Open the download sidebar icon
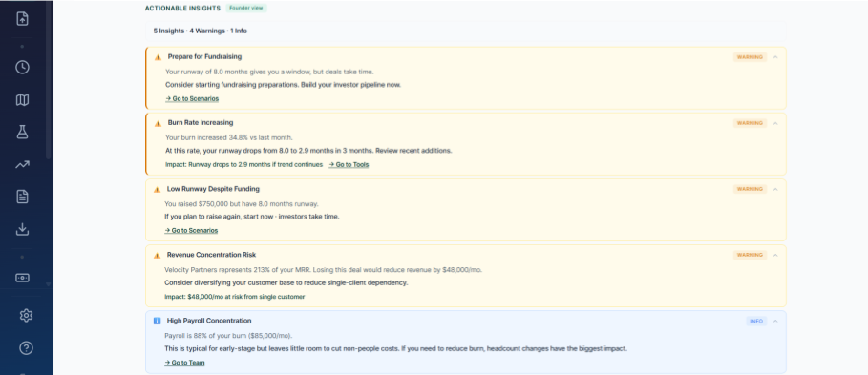 click(22, 229)
